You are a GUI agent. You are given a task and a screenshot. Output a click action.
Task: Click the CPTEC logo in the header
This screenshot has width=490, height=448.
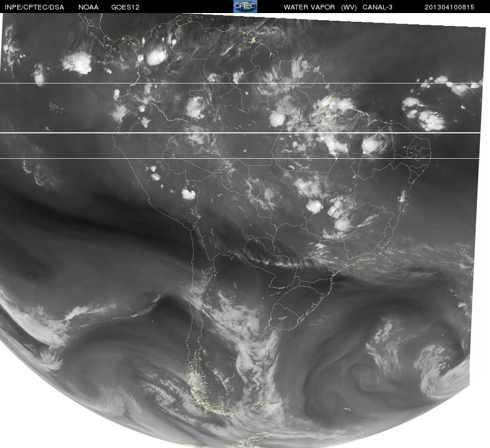pyautogui.click(x=245, y=7)
